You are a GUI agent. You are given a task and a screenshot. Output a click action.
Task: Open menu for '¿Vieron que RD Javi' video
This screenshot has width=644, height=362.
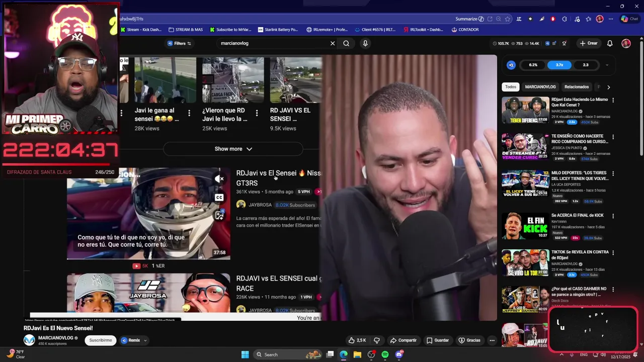click(257, 113)
